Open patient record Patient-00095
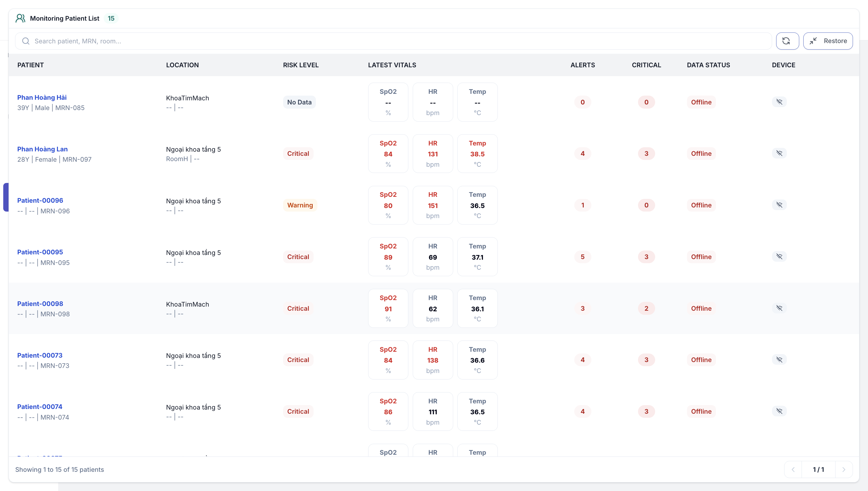 click(x=40, y=252)
